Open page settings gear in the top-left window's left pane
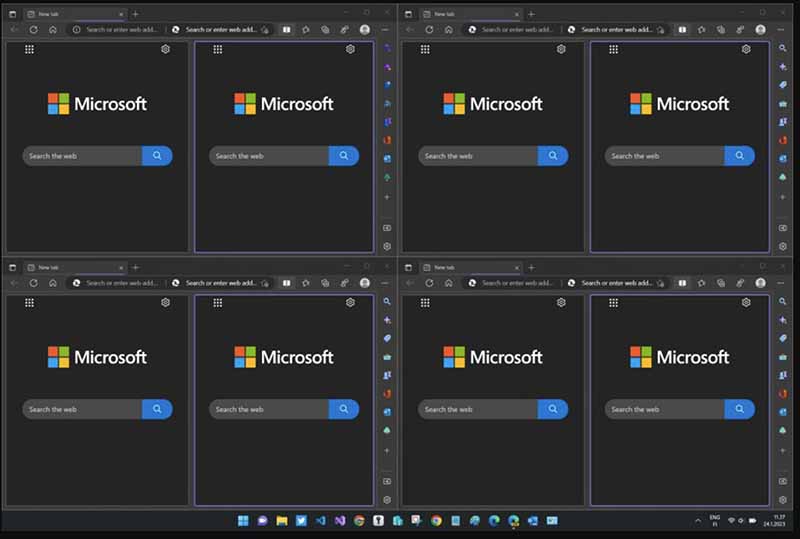 (165, 50)
